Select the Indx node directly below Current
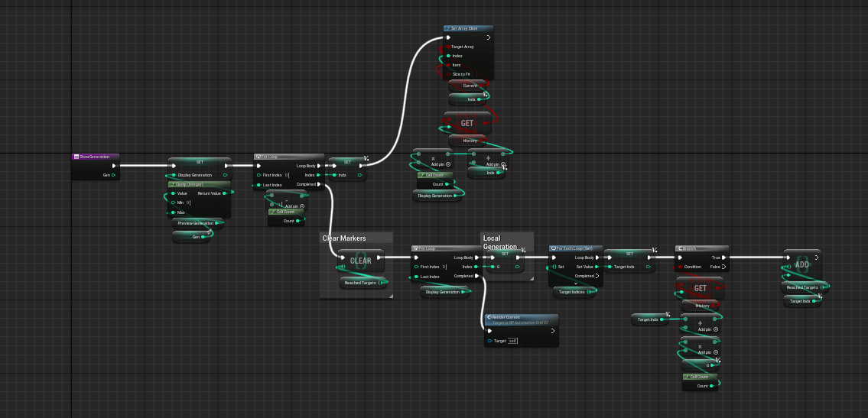This screenshot has height=418, width=868. coord(468,99)
